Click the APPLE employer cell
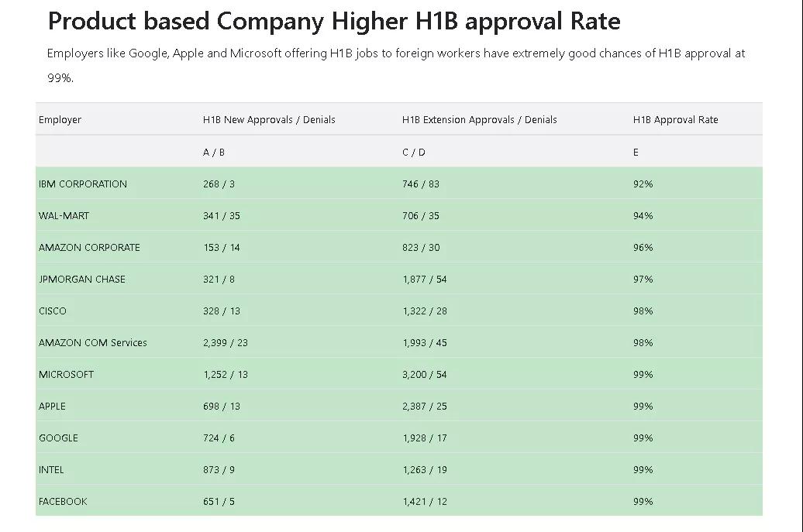This screenshot has height=532, width=803. [x=52, y=407]
